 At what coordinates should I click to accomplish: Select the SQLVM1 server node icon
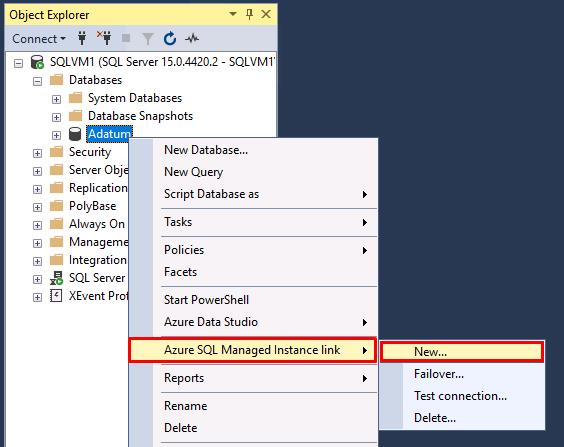click(37, 62)
